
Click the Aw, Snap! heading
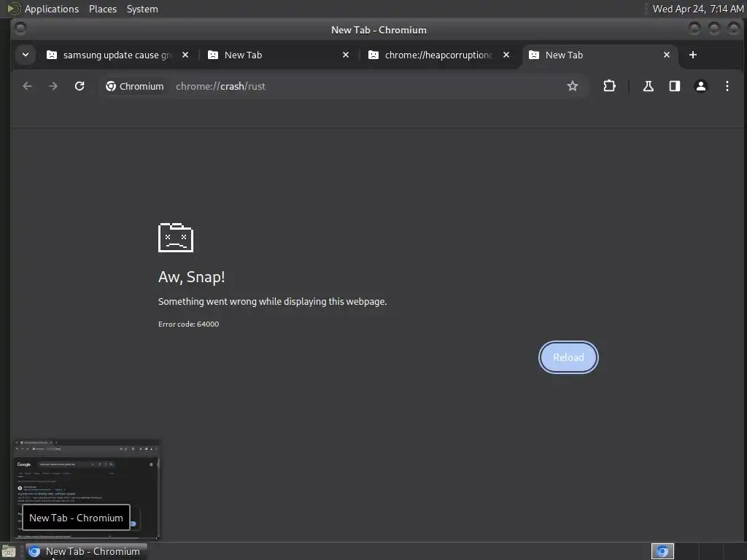192,277
